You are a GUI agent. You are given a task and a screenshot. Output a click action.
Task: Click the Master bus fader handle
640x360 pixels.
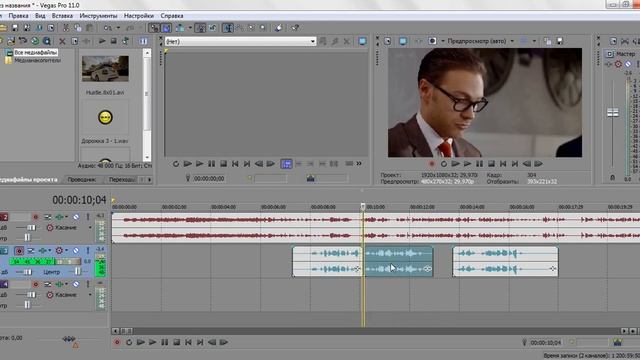tap(613, 113)
